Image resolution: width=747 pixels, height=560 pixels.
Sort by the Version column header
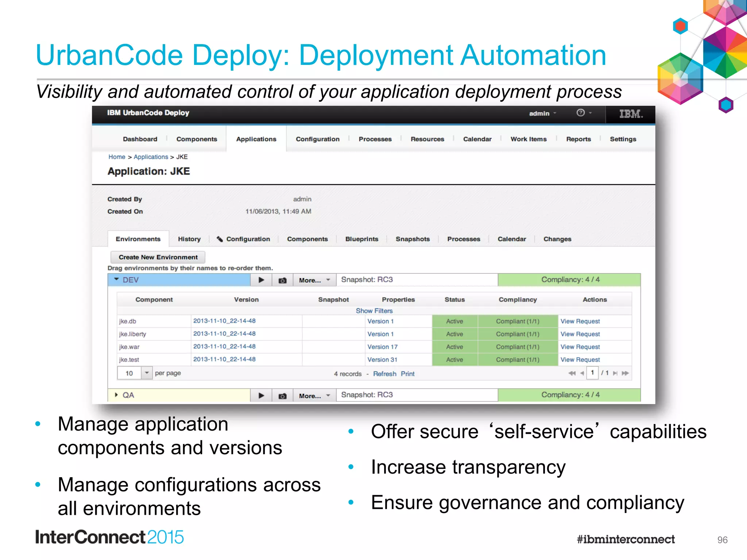(x=246, y=299)
